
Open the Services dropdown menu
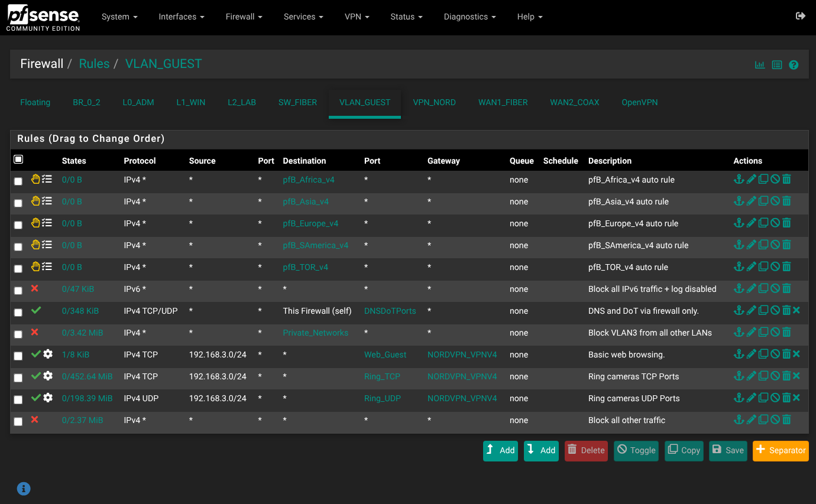tap(303, 17)
